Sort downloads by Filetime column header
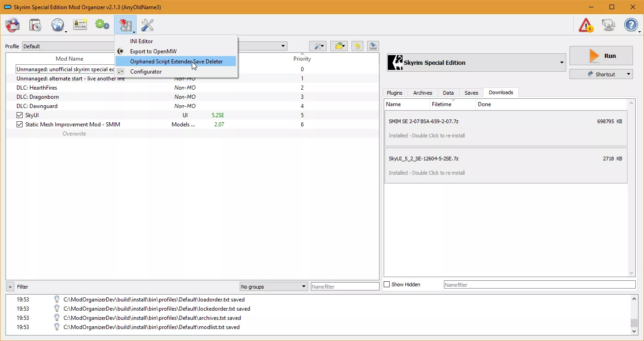Image resolution: width=644 pixels, height=341 pixels. 453,104
